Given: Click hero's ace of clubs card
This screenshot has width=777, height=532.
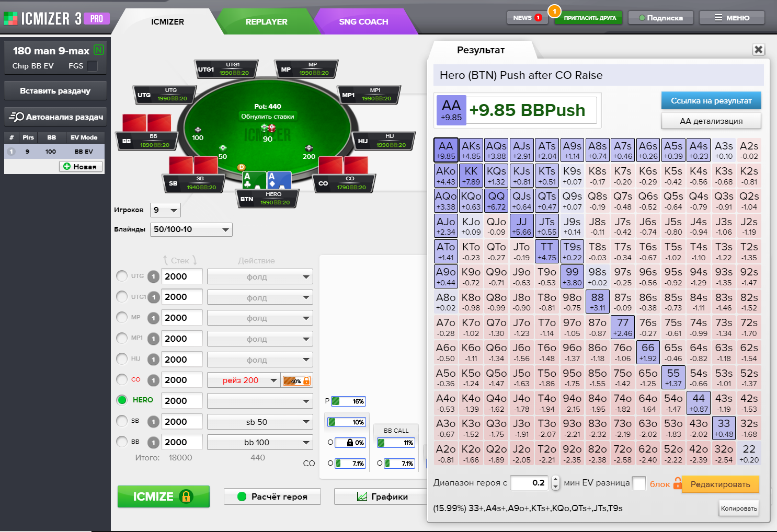Looking at the screenshot, I should [x=254, y=180].
